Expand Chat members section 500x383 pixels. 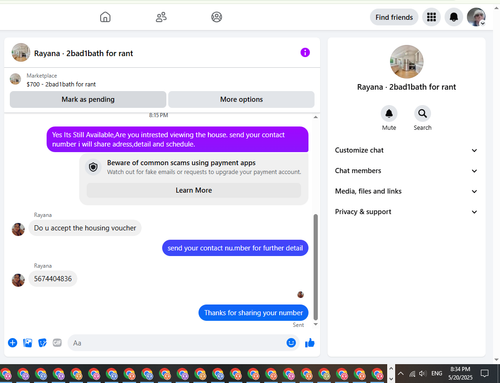click(x=406, y=171)
